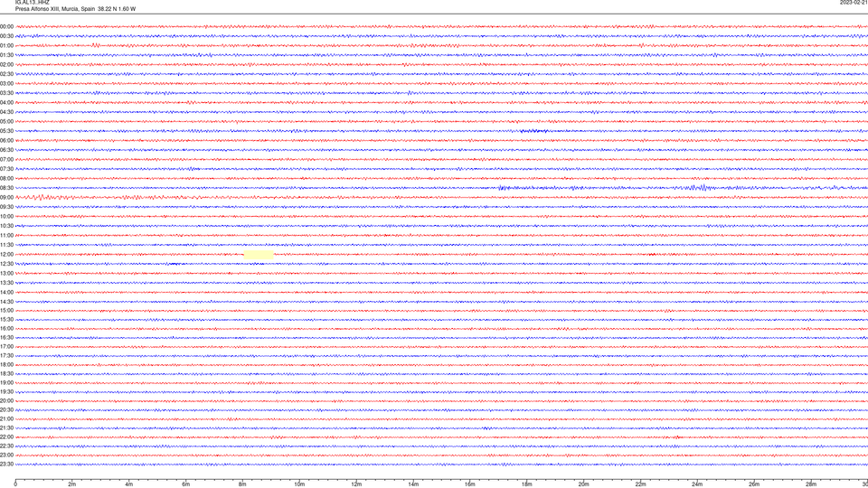Select the 18m tick label on time axis
868x488 pixels.
pos(527,484)
